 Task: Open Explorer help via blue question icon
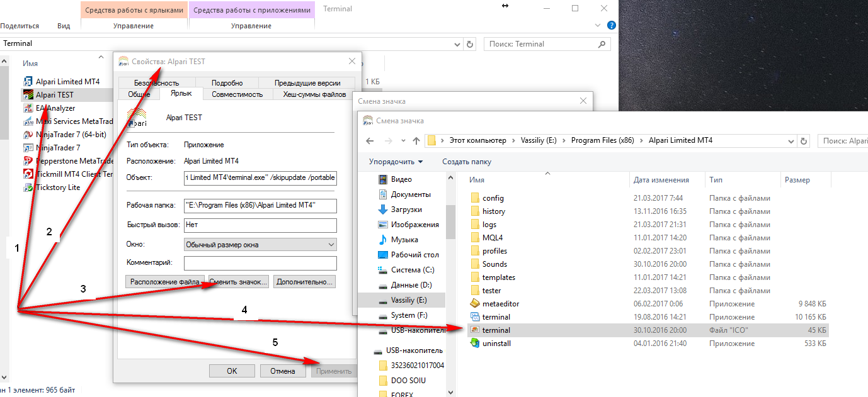[611, 26]
